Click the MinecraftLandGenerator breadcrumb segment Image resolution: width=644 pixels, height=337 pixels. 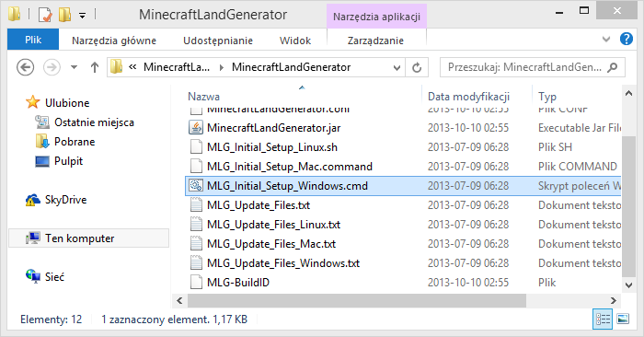click(x=292, y=67)
